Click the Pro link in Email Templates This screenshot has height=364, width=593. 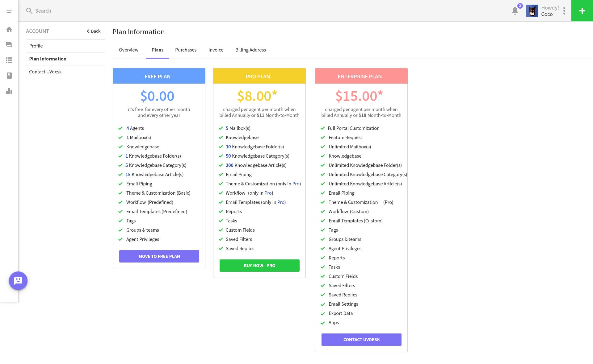(281, 202)
